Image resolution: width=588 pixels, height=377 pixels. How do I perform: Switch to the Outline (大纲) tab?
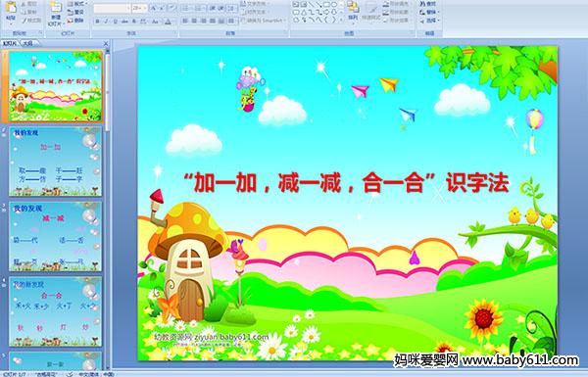[27, 43]
